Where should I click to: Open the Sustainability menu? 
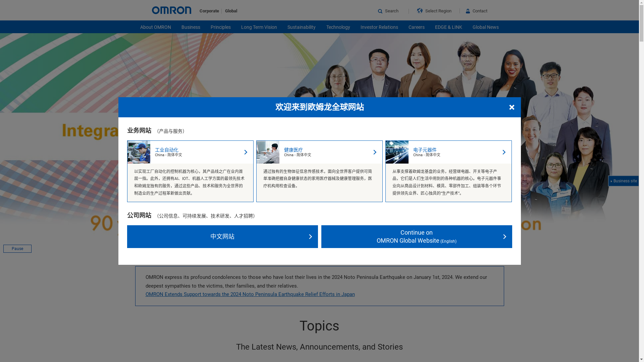pos(302,27)
